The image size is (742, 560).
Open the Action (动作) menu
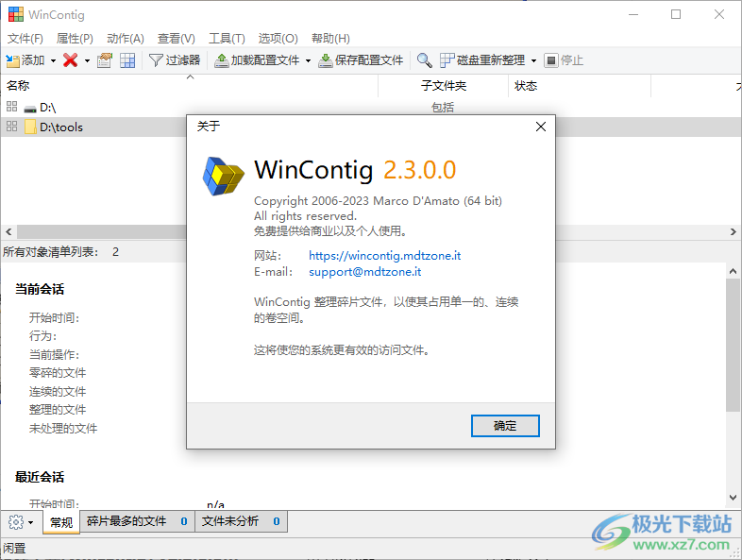pyautogui.click(x=126, y=39)
